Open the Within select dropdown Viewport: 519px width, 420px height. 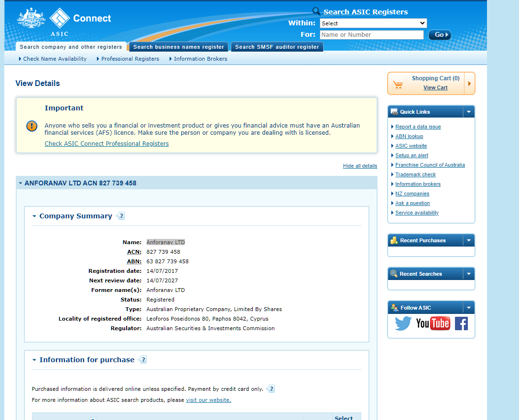coord(373,23)
